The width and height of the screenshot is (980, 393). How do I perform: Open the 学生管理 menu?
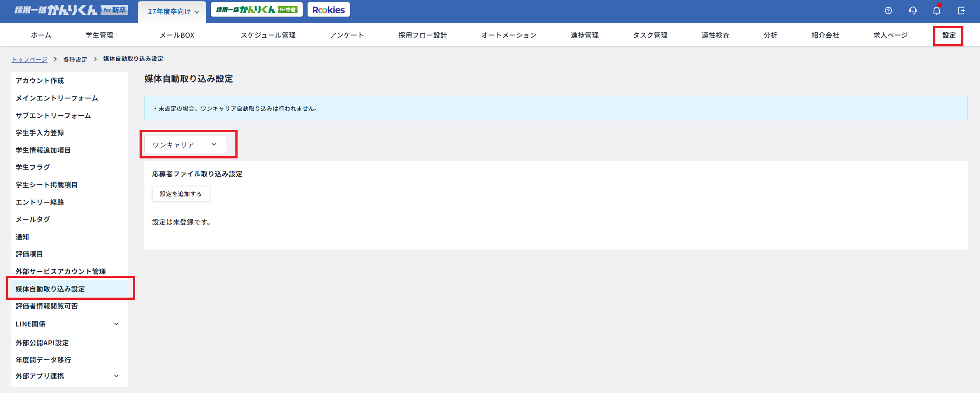(100, 35)
